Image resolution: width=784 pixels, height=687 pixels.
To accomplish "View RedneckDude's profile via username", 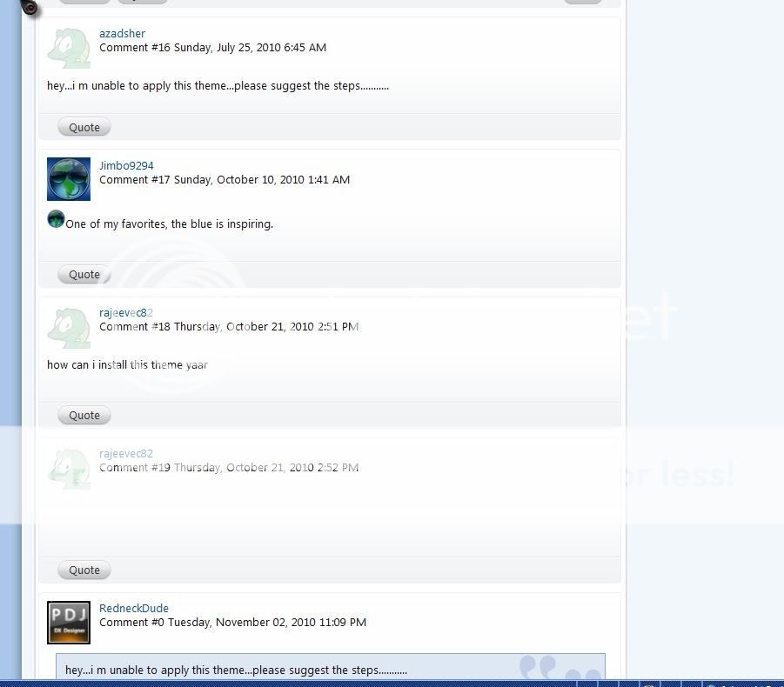I will coord(134,609).
